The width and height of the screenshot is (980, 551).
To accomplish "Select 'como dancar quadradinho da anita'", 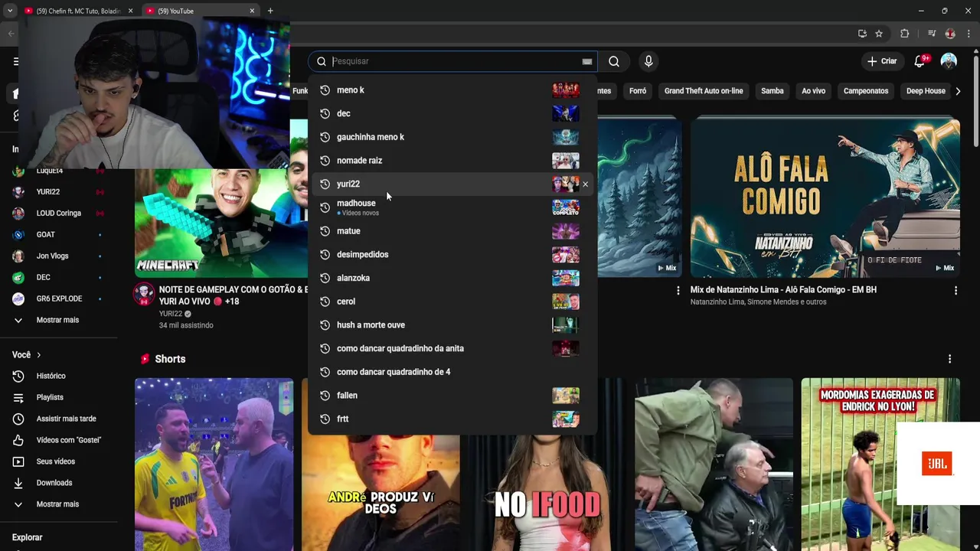I will pos(452,348).
